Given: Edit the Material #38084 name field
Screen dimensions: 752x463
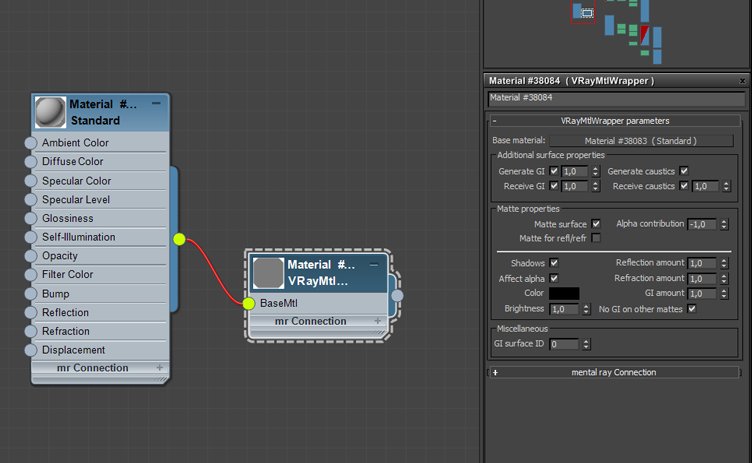Looking at the screenshot, I should pos(616,99).
